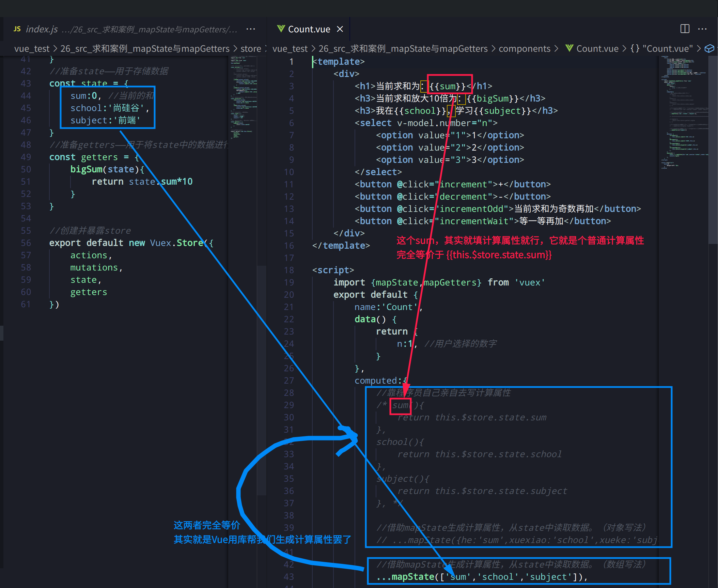Click the '{{bigSum}}' h3 line
Screen dimensions: 718x588
click(x=450, y=98)
